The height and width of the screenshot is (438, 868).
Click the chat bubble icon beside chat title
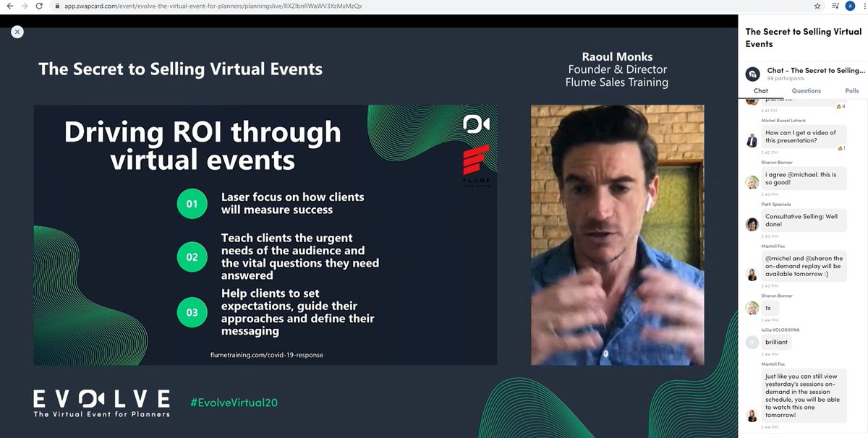click(x=752, y=74)
